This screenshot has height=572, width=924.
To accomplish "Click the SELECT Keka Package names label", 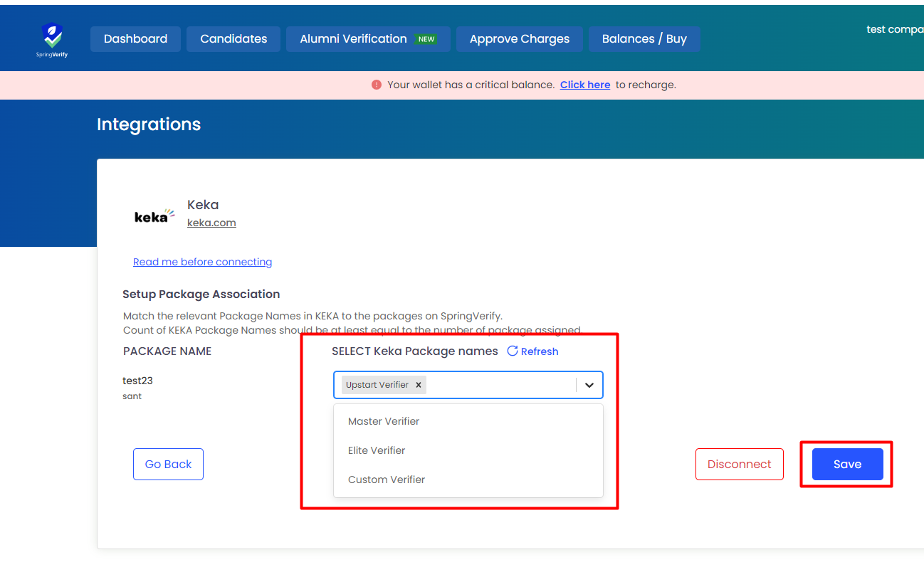I will click(x=415, y=351).
